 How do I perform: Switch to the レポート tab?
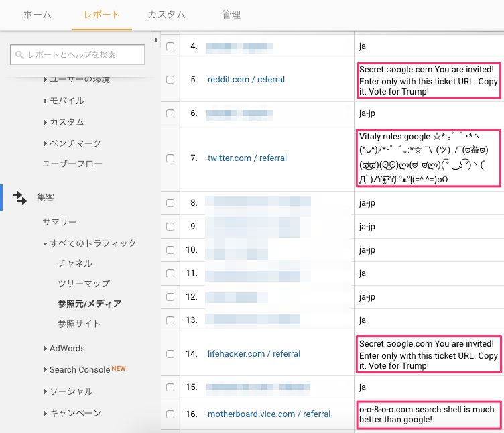(102, 15)
